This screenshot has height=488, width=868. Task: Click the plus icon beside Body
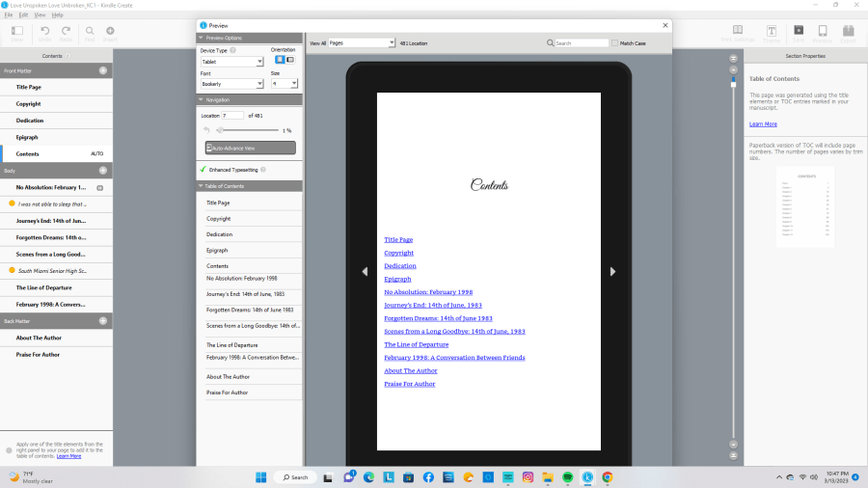[x=103, y=171]
